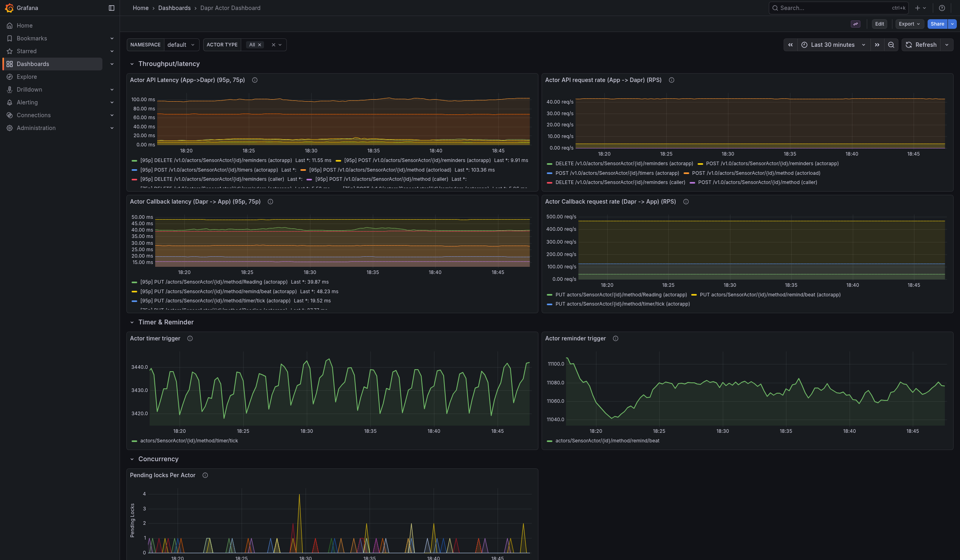Open the Last 30 minutes time picker
960x560 pixels.
coord(833,45)
